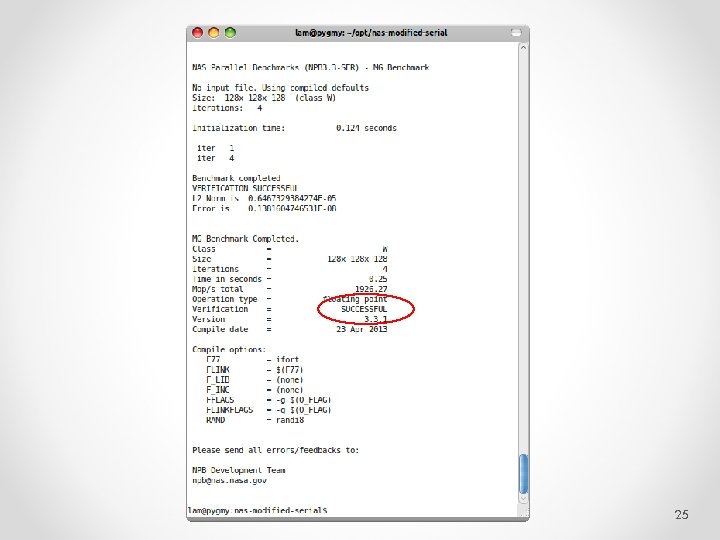Click 'MG Benchmark Completed.' line
Viewport: 720px width, 540px height.
click(245, 239)
